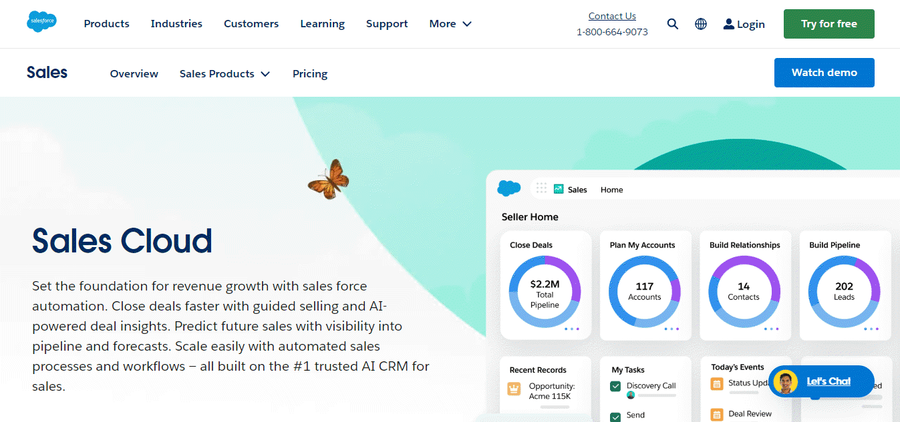Click Opportunity: Acme 115K record
Screen dimensions: 900x422
[x=552, y=391]
